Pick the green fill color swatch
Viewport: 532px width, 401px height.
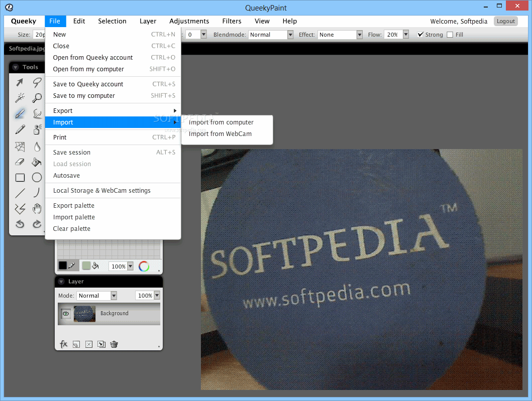pyautogui.click(x=86, y=265)
